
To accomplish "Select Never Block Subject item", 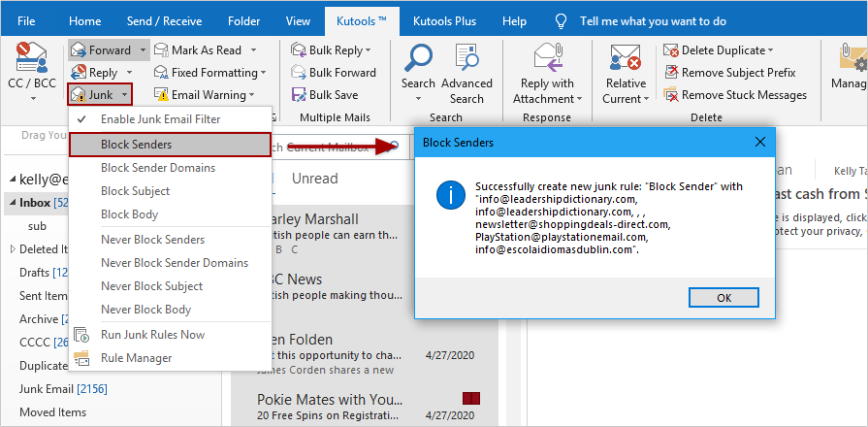I will (170, 286).
